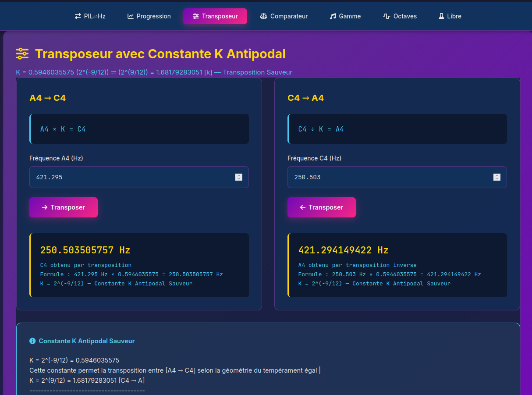
Task: Click the info icon near Constante K Antipodal Sauveur
Action: (x=32, y=341)
